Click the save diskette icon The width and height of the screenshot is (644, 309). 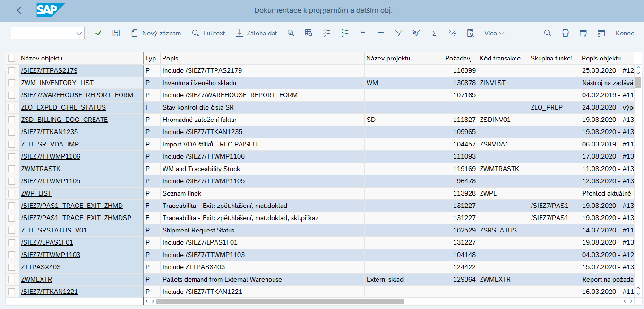click(x=116, y=33)
